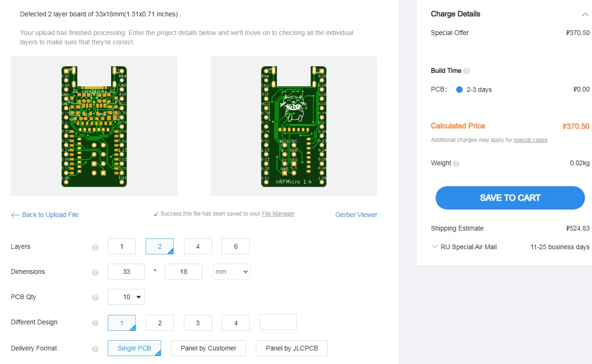Click the custom Different Design input field
Viewport: 592px width, 364px height.
[x=278, y=322]
